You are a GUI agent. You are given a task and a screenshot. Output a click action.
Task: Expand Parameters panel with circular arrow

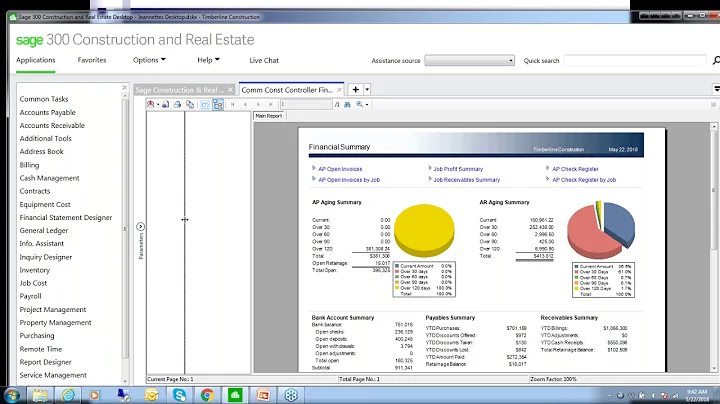(141, 226)
